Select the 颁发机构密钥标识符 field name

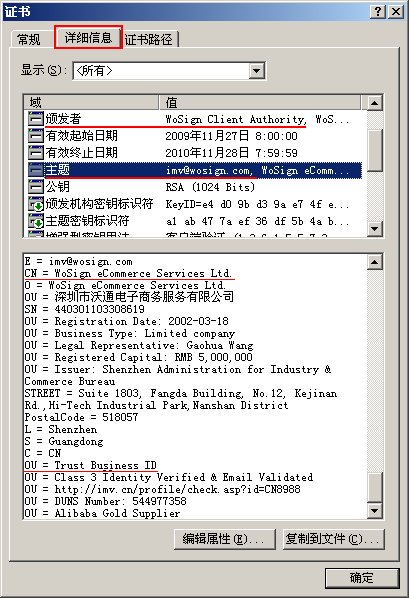[x=99, y=204]
